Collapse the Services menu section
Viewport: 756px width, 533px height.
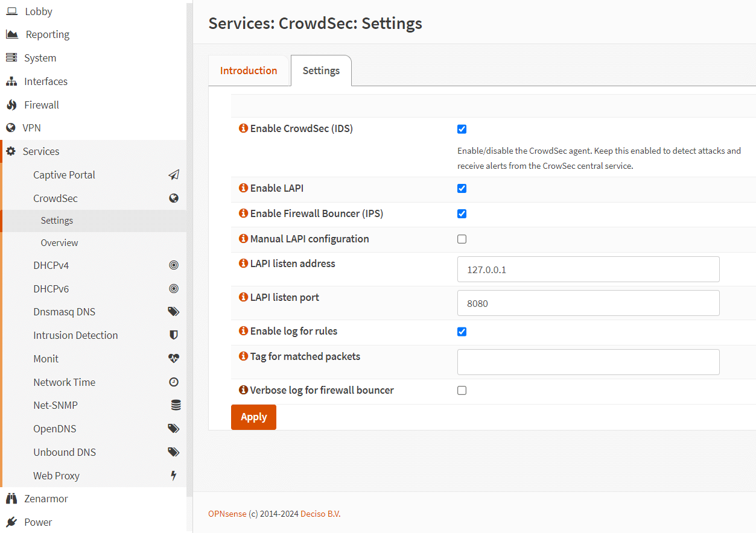tap(40, 151)
